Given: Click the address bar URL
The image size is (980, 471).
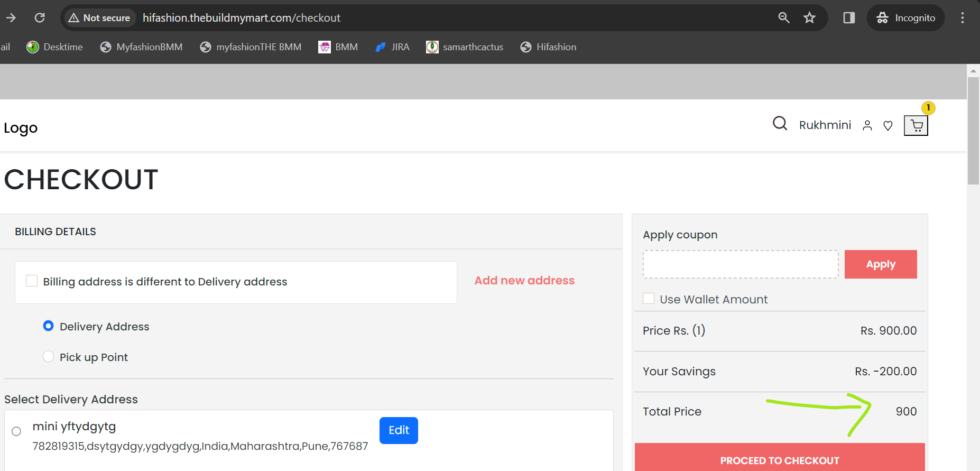Looking at the screenshot, I should pyautogui.click(x=242, y=18).
